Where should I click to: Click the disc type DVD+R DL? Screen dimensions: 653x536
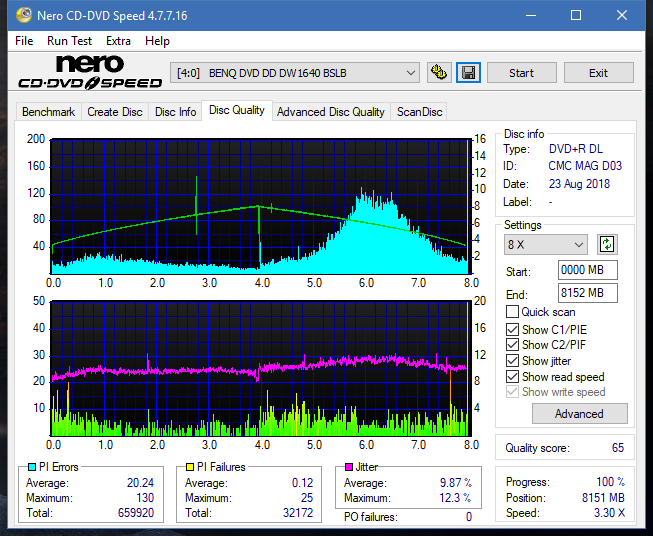[x=576, y=149]
